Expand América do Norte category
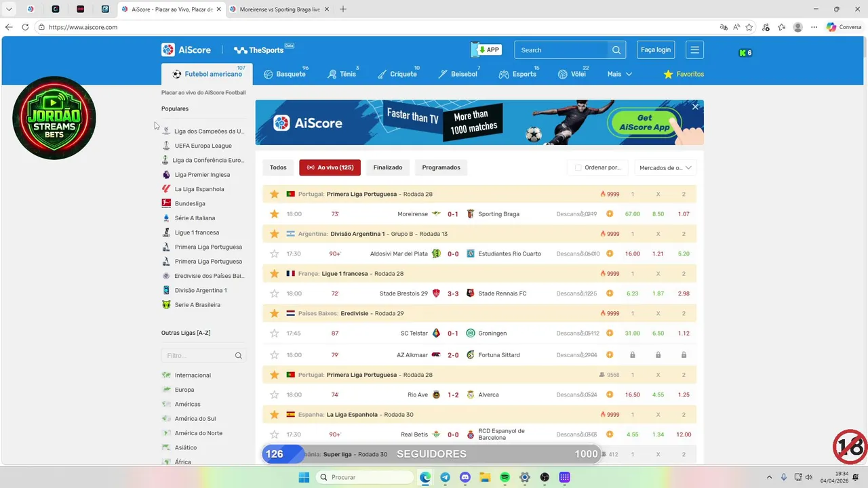The image size is (868, 488). tap(193, 433)
